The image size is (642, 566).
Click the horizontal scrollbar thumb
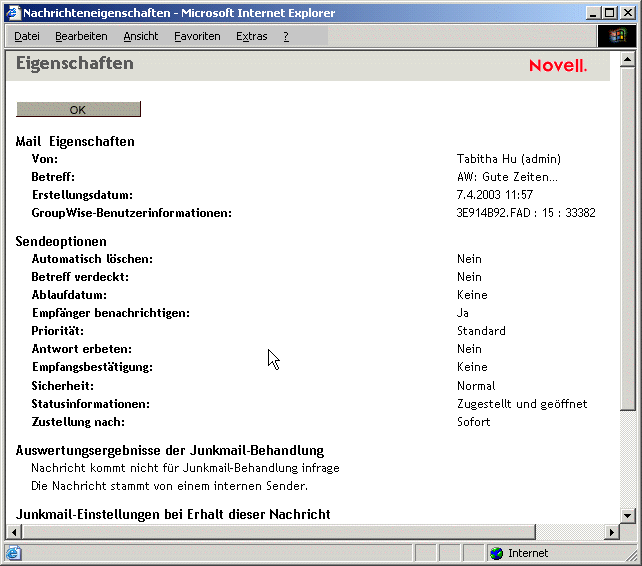point(278,532)
